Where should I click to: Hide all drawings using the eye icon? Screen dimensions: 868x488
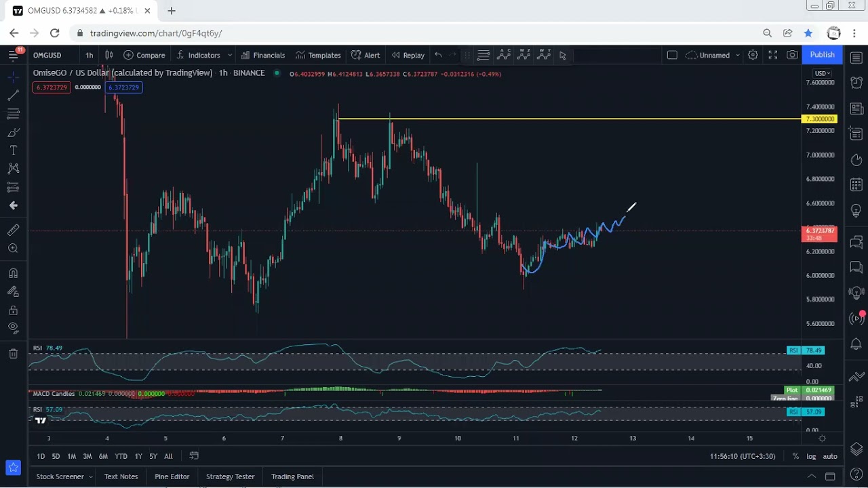point(13,328)
